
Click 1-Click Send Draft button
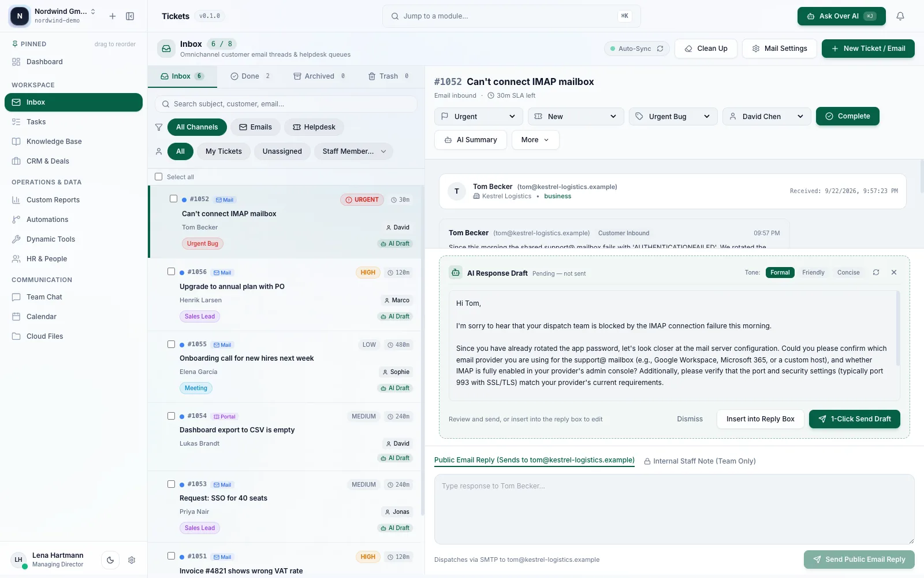pyautogui.click(x=855, y=419)
